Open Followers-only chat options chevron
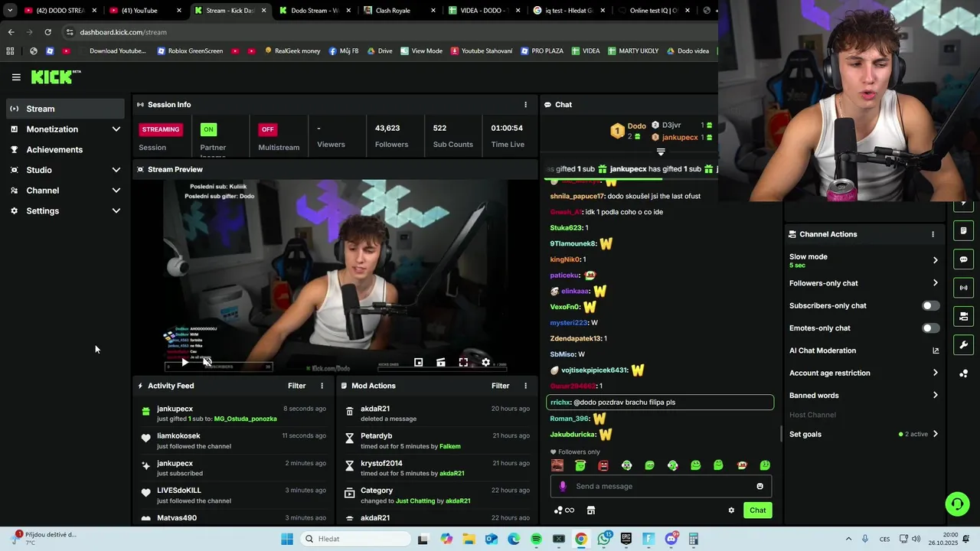Image resolution: width=980 pixels, height=551 pixels. pos(935,283)
